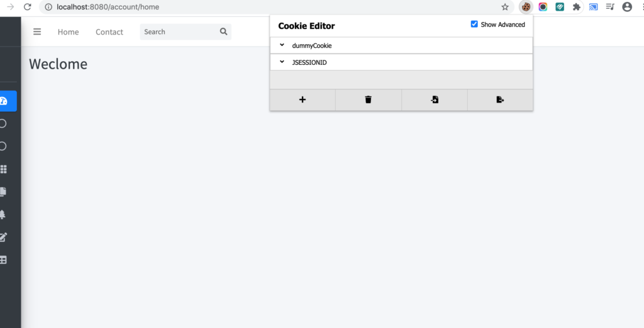The image size is (644, 328).
Task: Click the browser profile avatar icon
Action: pyautogui.click(x=627, y=7)
